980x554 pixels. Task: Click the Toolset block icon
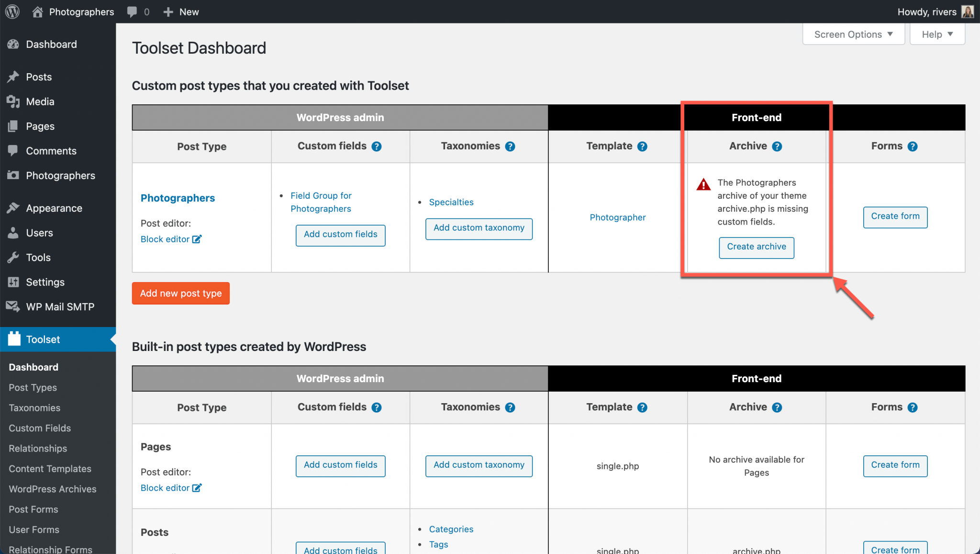tap(14, 339)
